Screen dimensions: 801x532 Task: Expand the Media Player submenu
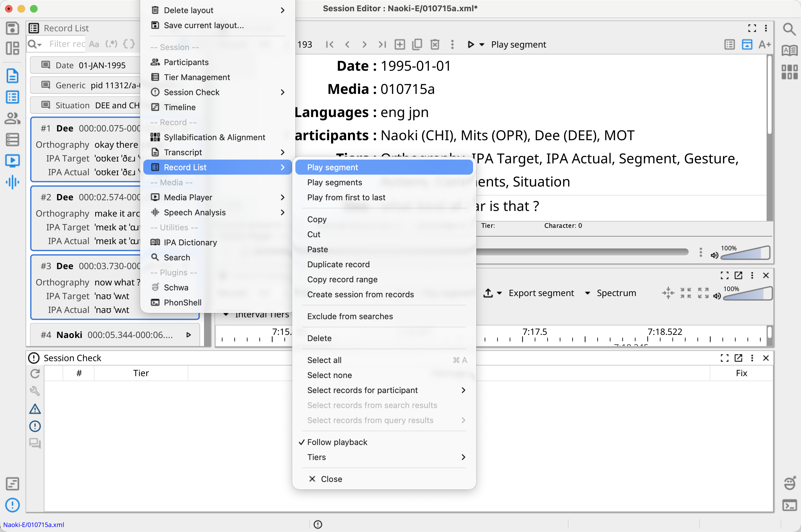(217, 197)
